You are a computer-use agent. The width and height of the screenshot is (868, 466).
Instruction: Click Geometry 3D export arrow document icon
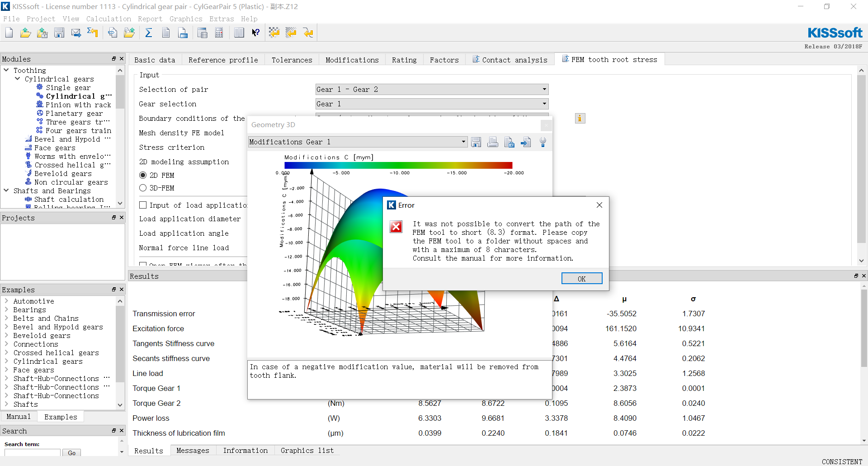(x=526, y=143)
